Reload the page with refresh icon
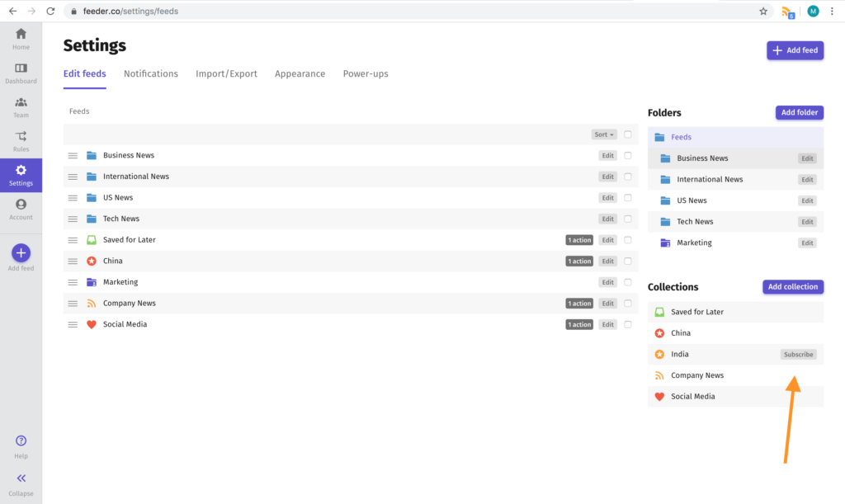Screen dimensions: 845x504 (x=50, y=11)
